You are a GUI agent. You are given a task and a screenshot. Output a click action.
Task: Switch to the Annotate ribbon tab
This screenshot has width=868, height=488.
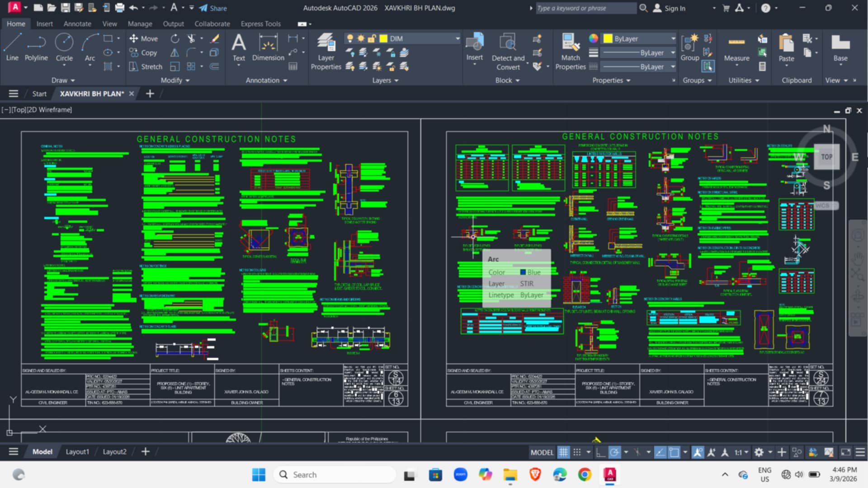pyautogui.click(x=77, y=24)
